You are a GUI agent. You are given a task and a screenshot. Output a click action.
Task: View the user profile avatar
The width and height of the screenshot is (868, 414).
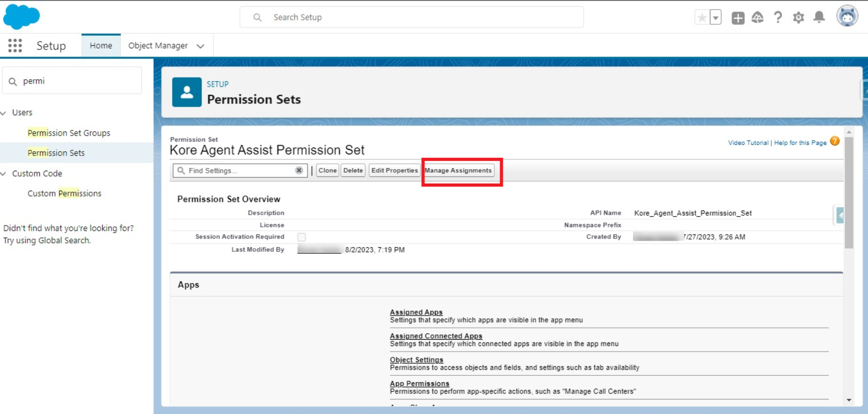click(x=846, y=17)
